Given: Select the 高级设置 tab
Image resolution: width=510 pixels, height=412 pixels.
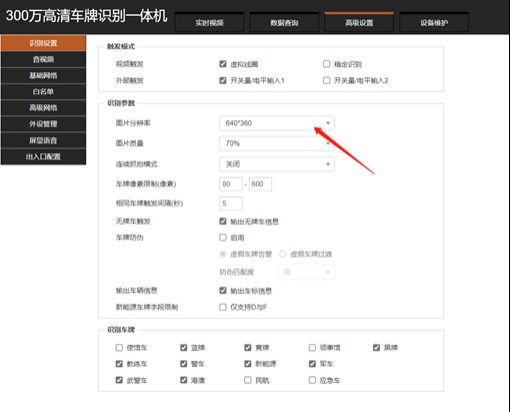Looking at the screenshot, I should [359, 23].
